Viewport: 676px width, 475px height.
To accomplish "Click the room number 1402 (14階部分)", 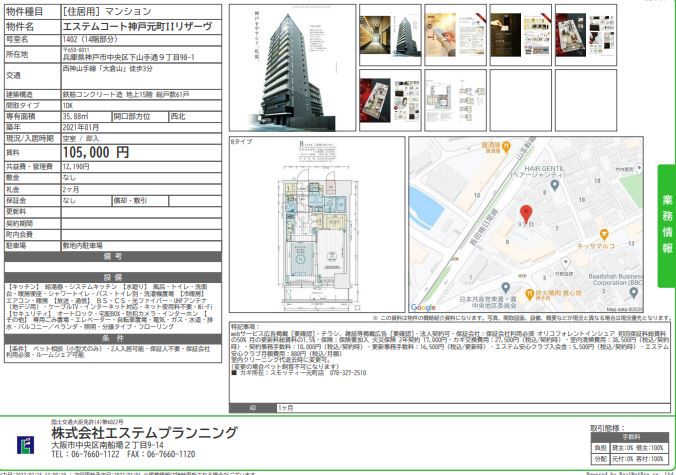I will 90,40.
